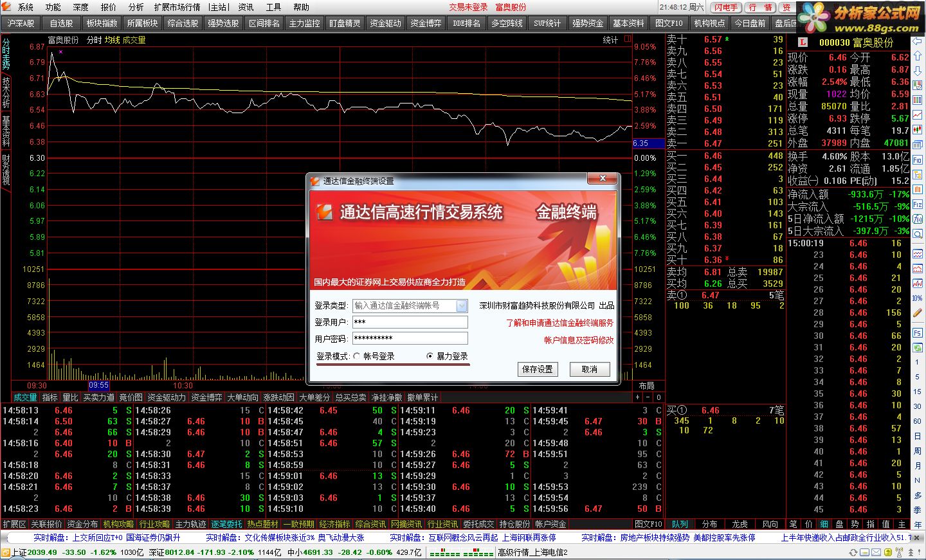This screenshot has height=560, width=926.
Task: Click the line trend chart icon in right toolbar
Action: point(918,114)
